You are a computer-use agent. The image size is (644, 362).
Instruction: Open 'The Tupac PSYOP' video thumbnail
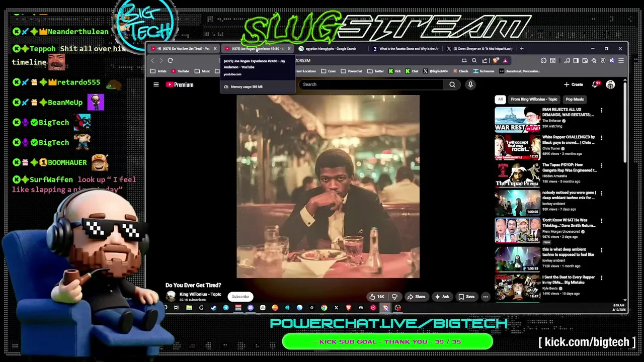click(517, 174)
